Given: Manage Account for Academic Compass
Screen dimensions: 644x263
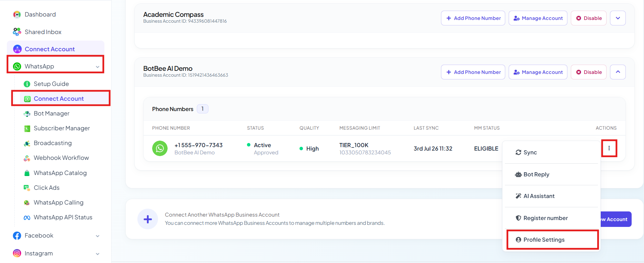Looking at the screenshot, I should tap(538, 18).
